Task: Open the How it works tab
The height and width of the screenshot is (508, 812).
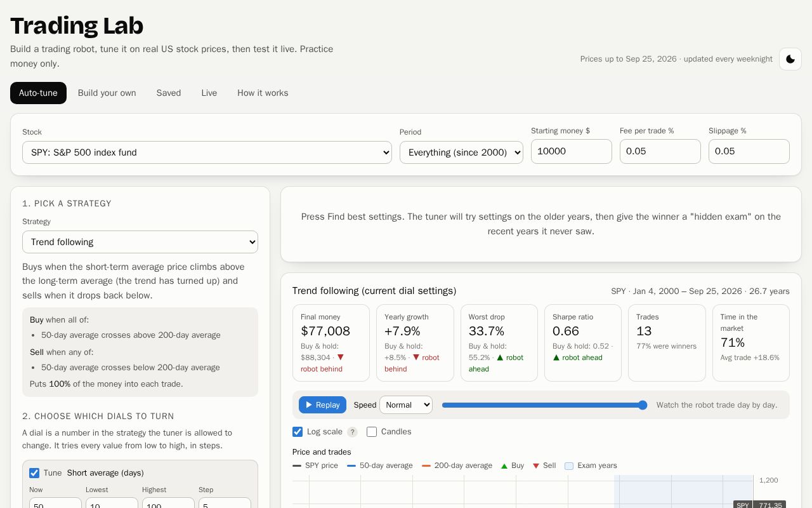Action: click(x=263, y=93)
